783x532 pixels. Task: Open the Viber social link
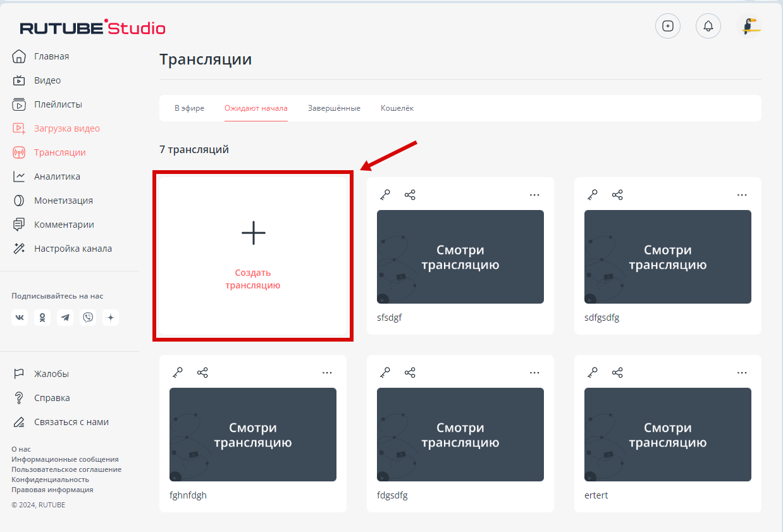pyautogui.click(x=88, y=318)
